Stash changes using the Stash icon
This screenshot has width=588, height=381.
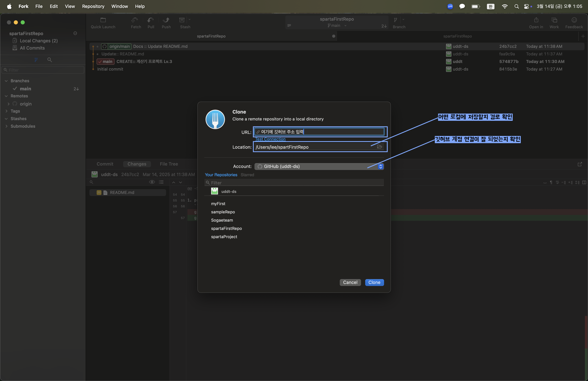(182, 20)
